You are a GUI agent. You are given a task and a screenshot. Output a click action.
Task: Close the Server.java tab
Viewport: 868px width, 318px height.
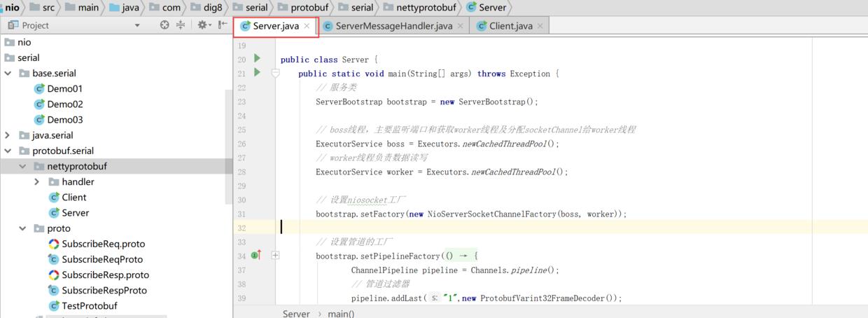click(307, 26)
